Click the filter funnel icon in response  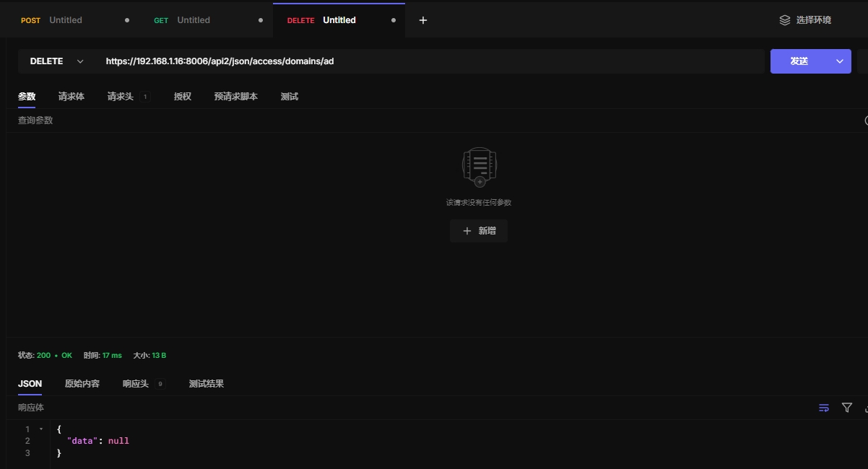tap(847, 408)
